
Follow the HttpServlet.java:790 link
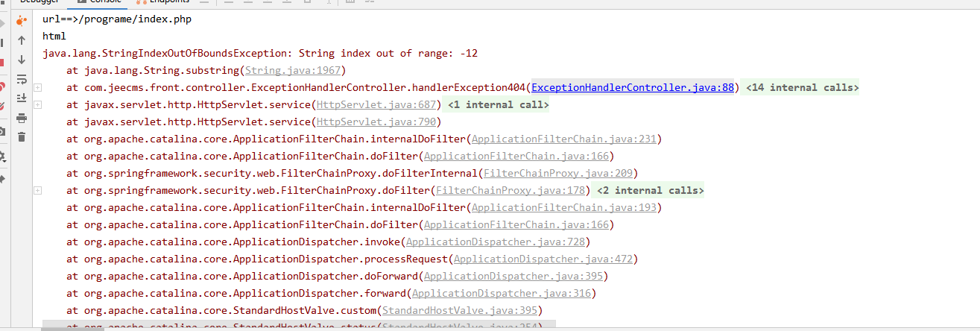click(376, 122)
